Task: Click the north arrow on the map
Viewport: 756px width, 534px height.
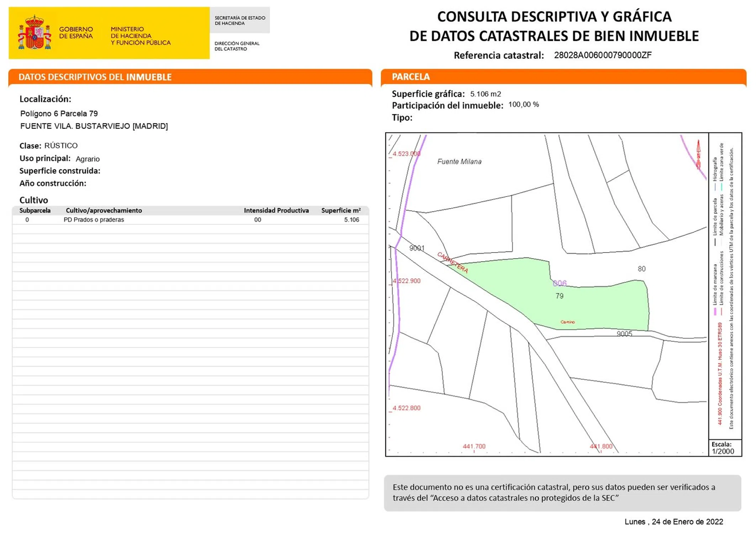Action: pyautogui.click(x=698, y=154)
